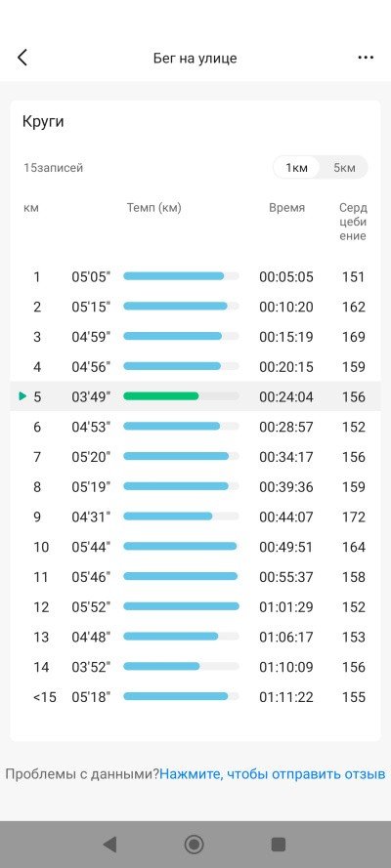This screenshot has width=391, height=868.
Task: Click 'Нажмите, чтобы отправить отзыв' link
Action: (x=273, y=773)
